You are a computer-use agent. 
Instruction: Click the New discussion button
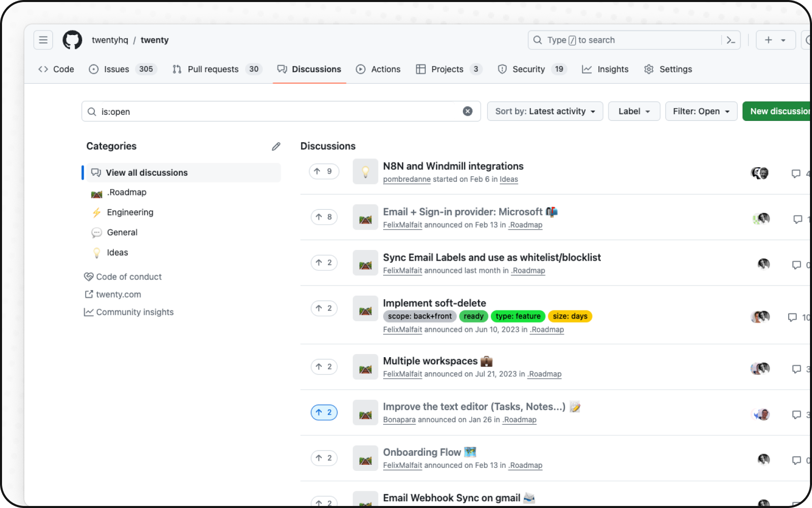tap(777, 111)
